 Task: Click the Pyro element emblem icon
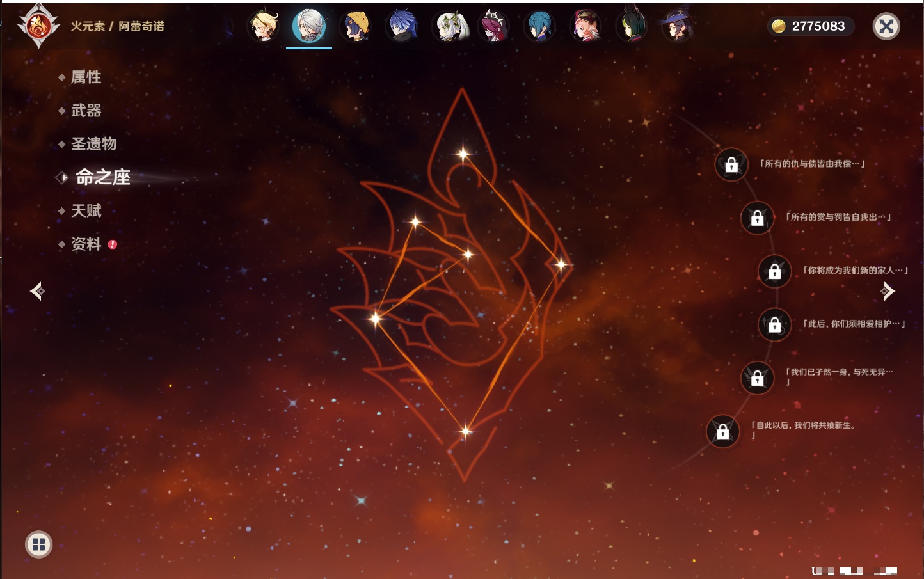point(38,26)
